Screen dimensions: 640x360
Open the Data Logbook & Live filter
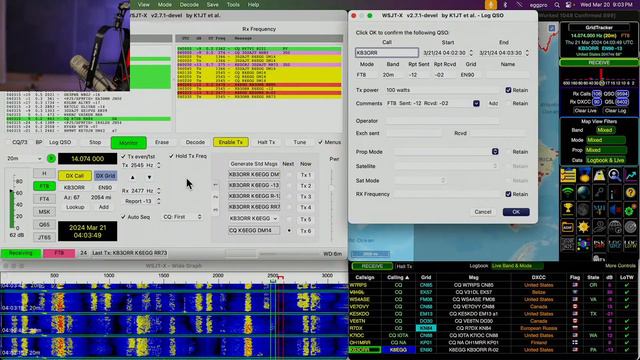pyautogui.click(x=605, y=160)
